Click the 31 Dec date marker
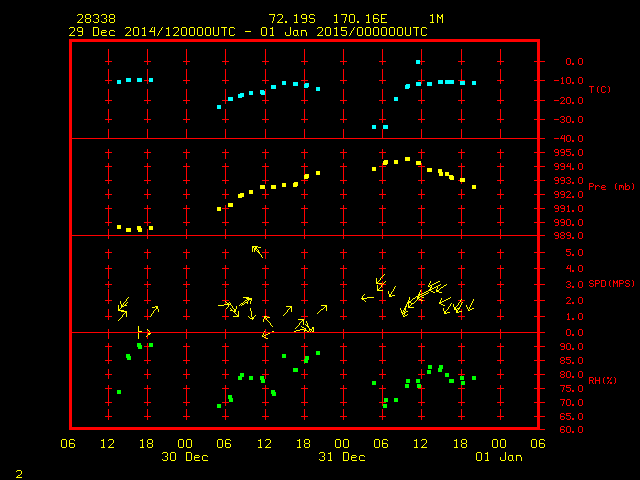This screenshot has width=640, height=480. (x=341, y=457)
